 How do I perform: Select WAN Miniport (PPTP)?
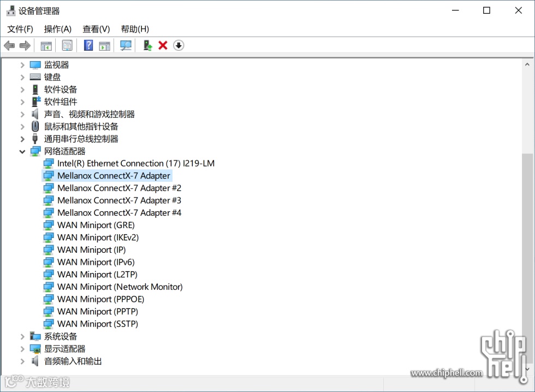pyautogui.click(x=98, y=312)
